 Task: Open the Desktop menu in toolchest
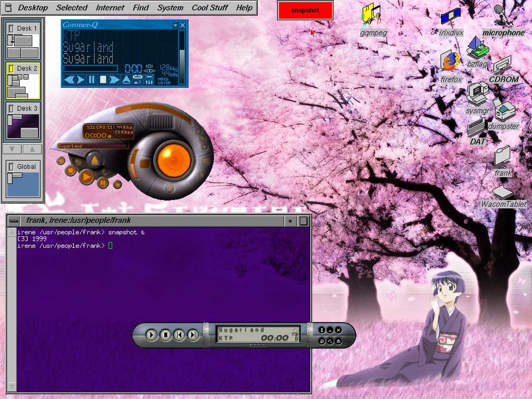pyautogui.click(x=32, y=7)
